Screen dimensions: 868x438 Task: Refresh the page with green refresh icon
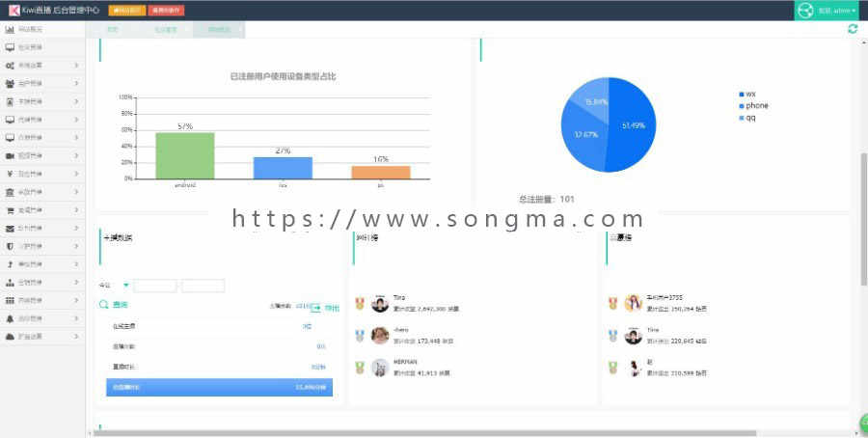click(853, 29)
